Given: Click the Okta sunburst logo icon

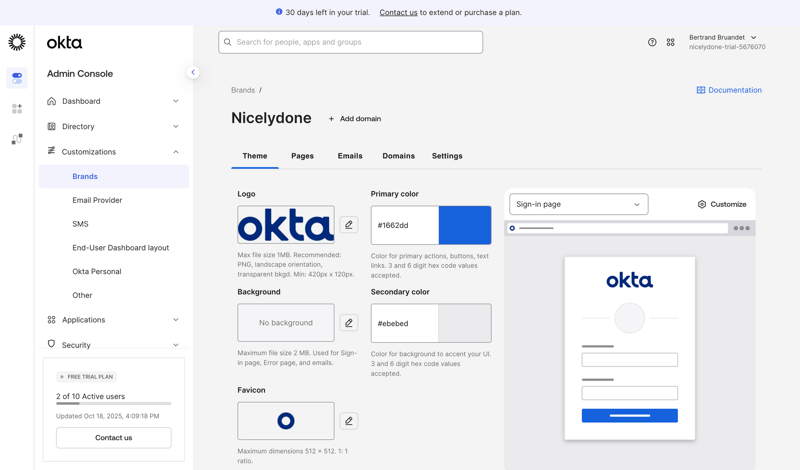Looking at the screenshot, I should tap(17, 42).
